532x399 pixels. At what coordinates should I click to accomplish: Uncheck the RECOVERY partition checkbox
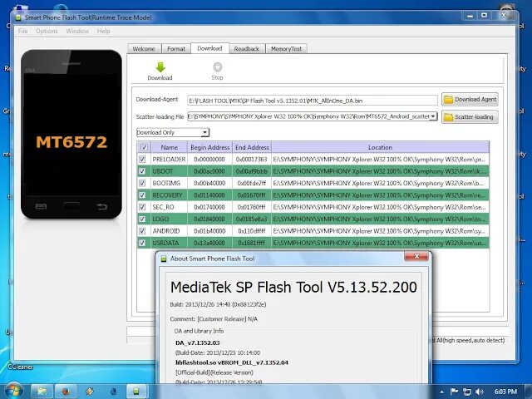point(142,195)
